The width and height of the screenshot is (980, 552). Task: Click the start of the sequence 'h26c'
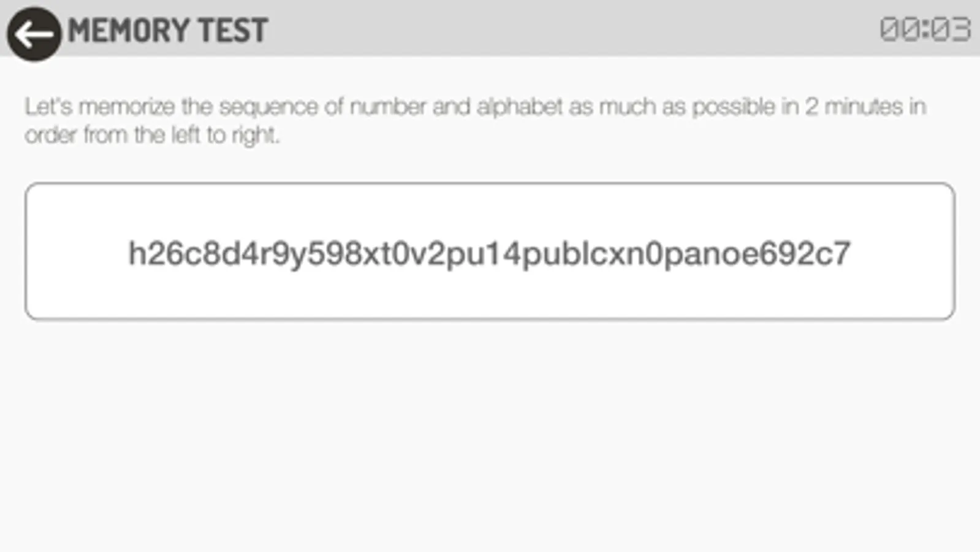tap(165, 253)
